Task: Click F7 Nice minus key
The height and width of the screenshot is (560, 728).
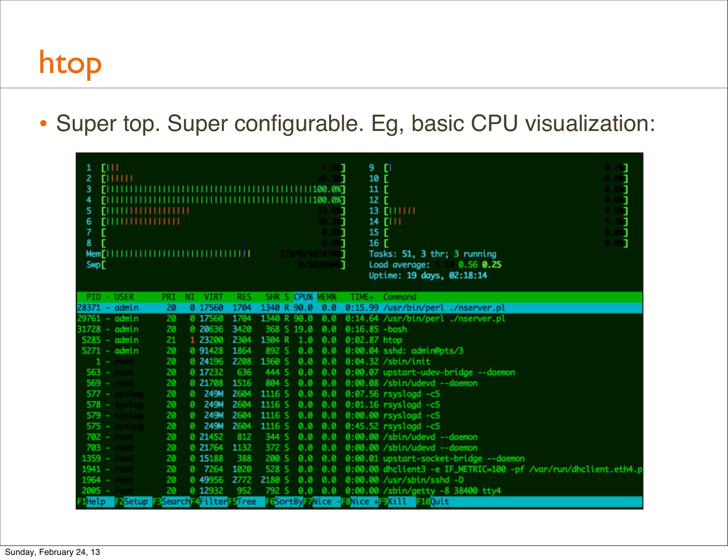Action: pos(326,502)
